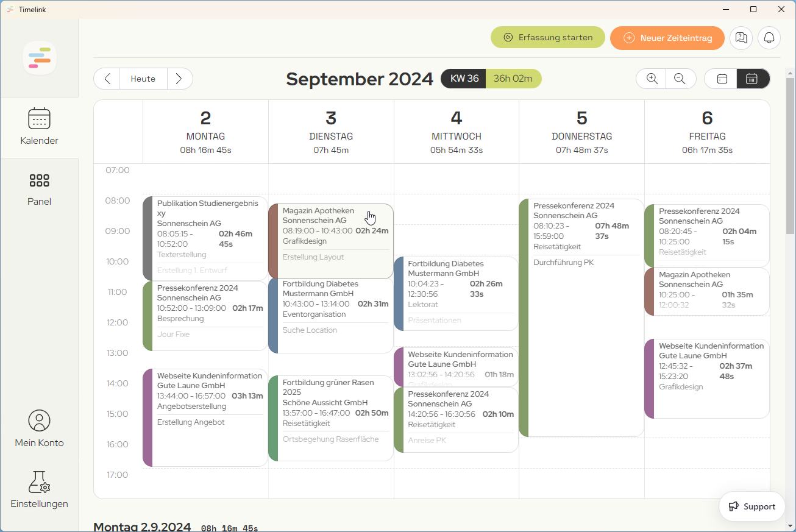Open the Panel view
The width and height of the screenshot is (796, 532).
click(x=39, y=189)
